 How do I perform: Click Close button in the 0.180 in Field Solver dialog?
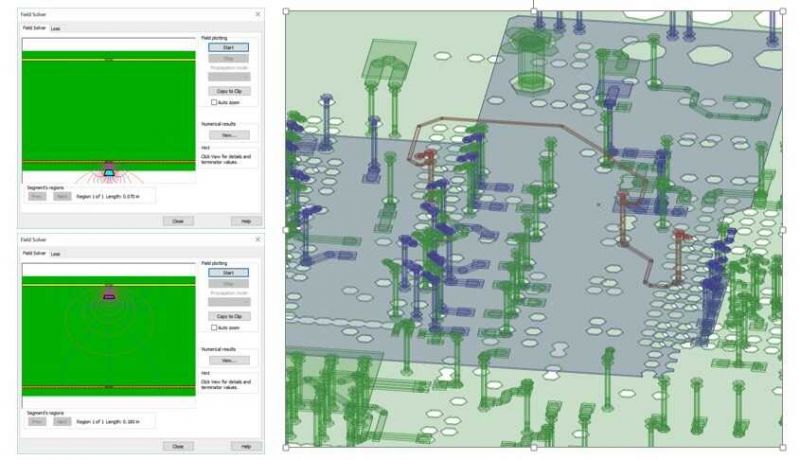pos(178,446)
